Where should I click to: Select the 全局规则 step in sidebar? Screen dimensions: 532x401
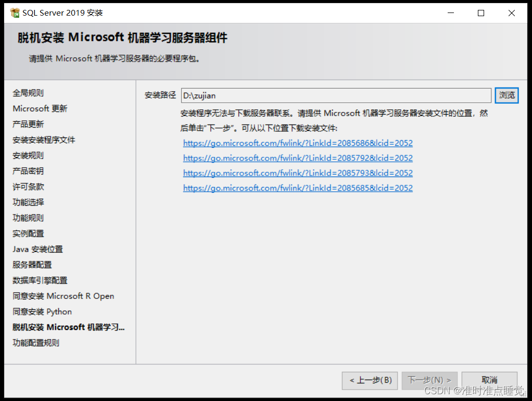28,93
